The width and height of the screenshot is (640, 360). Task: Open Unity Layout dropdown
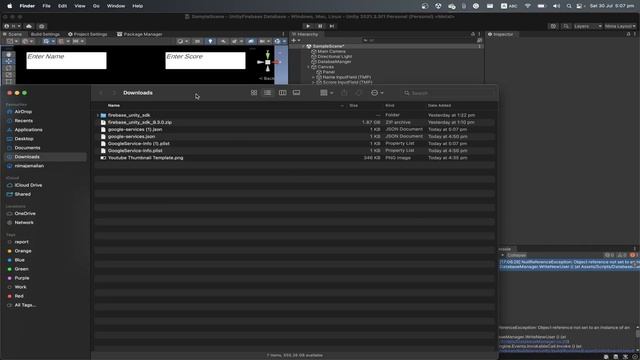[x=620, y=26]
